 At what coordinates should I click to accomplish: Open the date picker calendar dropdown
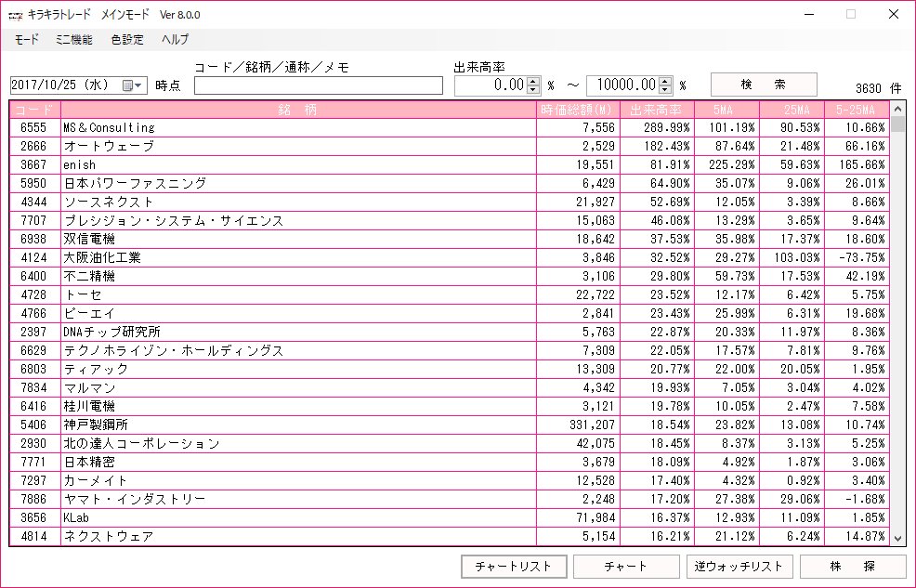pyautogui.click(x=133, y=85)
